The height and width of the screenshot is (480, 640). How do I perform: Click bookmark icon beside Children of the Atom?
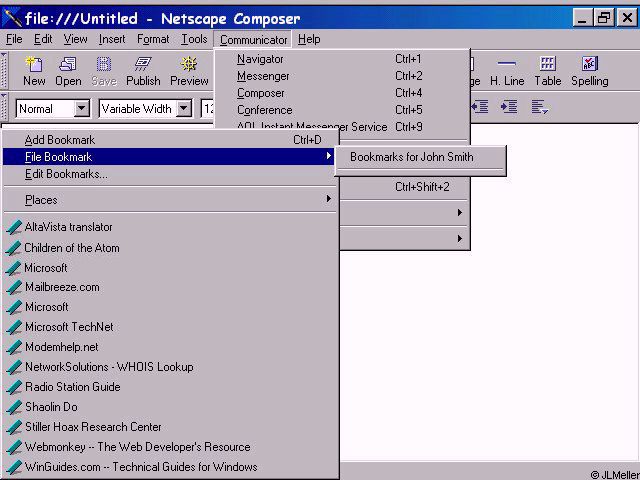click(x=14, y=248)
